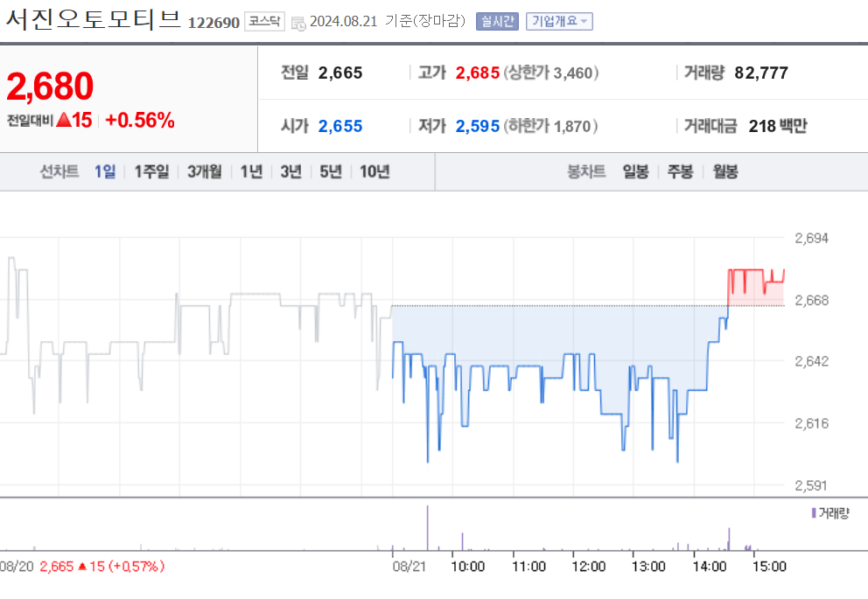Select the 1일 line chart tab
Image resolution: width=868 pixels, height=599 pixels.
pos(105,171)
